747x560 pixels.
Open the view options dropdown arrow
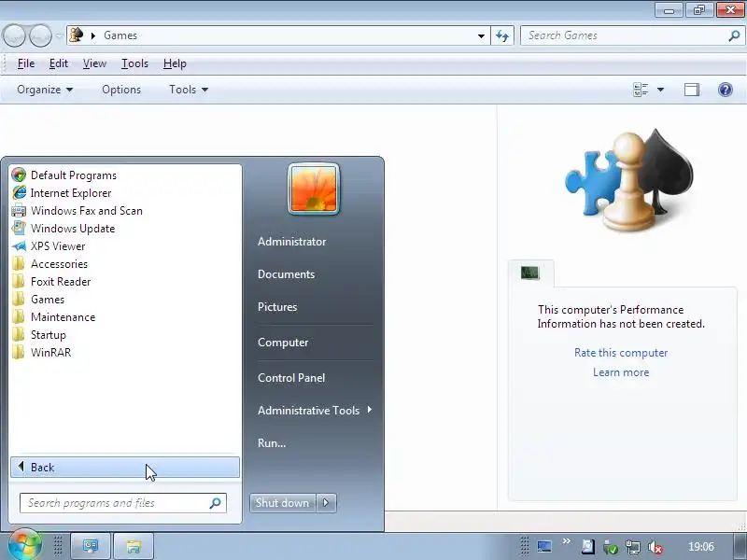tap(661, 90)
